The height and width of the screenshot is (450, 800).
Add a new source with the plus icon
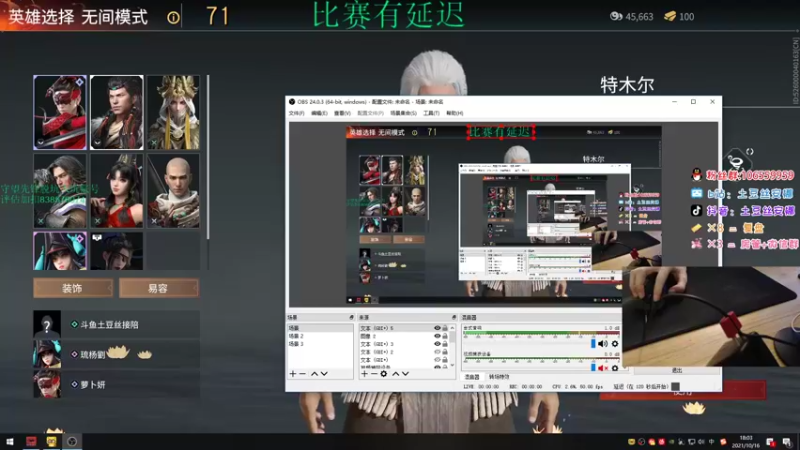pyautogui.click(x=364, y=374)
